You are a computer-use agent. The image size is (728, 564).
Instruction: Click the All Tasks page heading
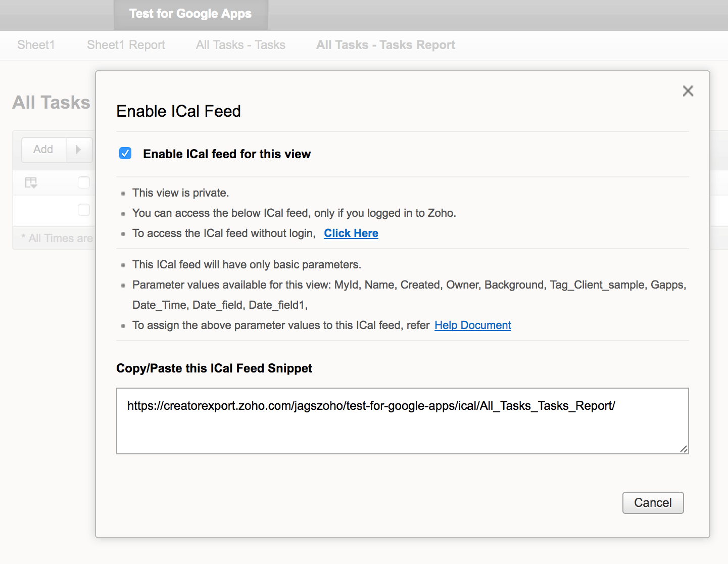52,103
